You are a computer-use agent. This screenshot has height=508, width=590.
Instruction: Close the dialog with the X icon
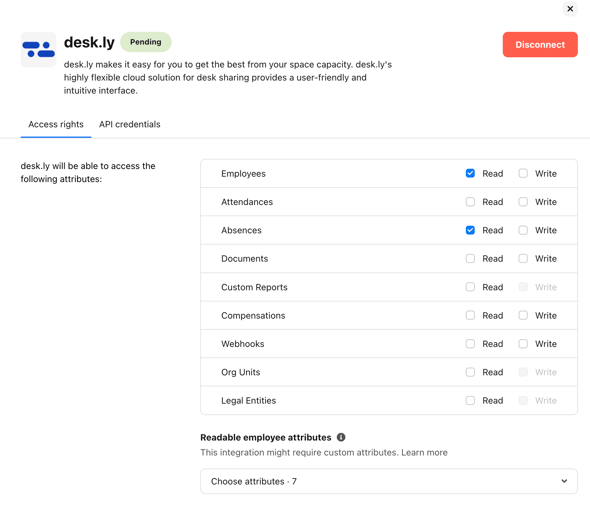(x=570, y=9)
